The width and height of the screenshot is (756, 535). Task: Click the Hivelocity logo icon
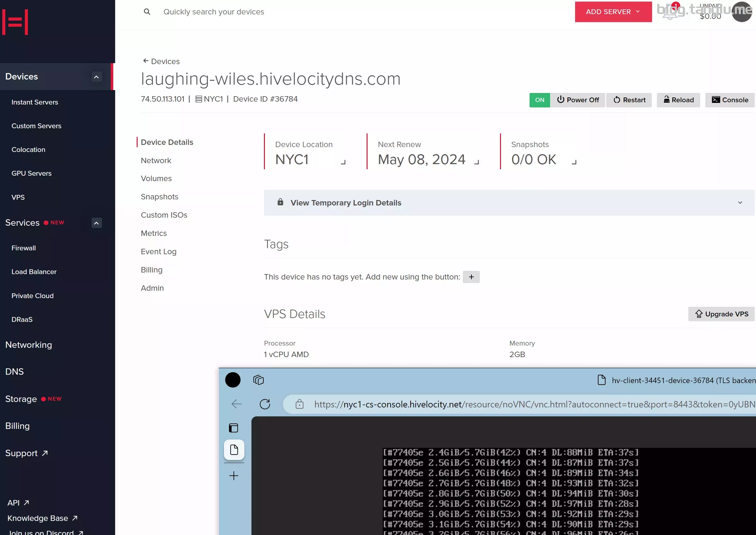click(x=15, y=22)
